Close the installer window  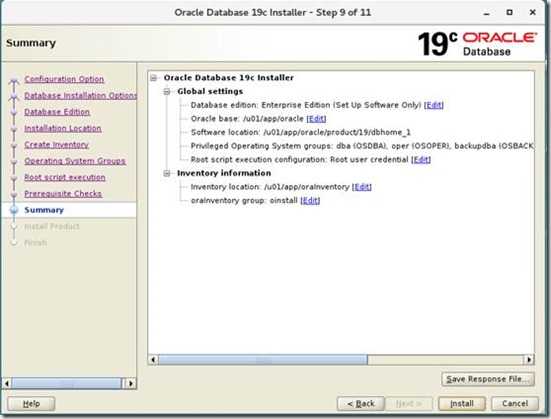(532, 12)
